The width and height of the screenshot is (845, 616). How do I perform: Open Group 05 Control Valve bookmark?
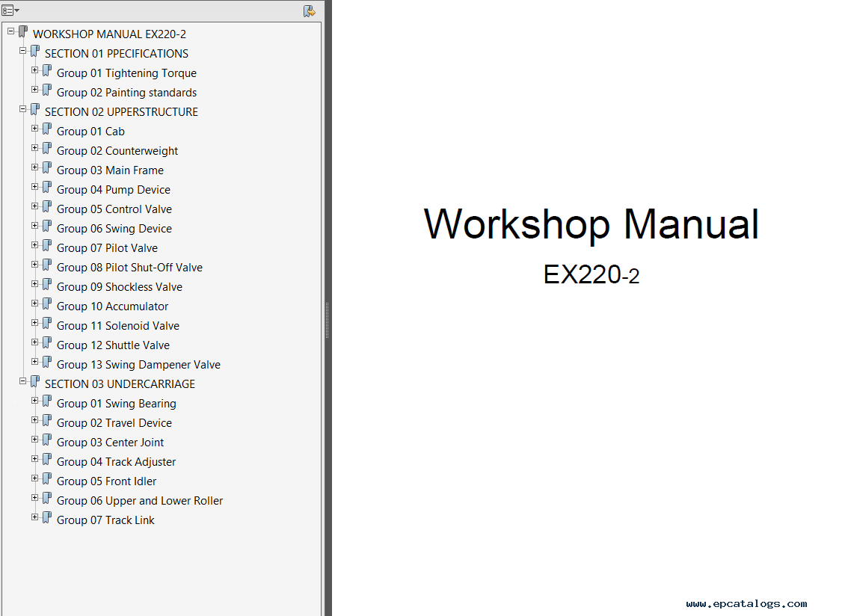(114, 209)
